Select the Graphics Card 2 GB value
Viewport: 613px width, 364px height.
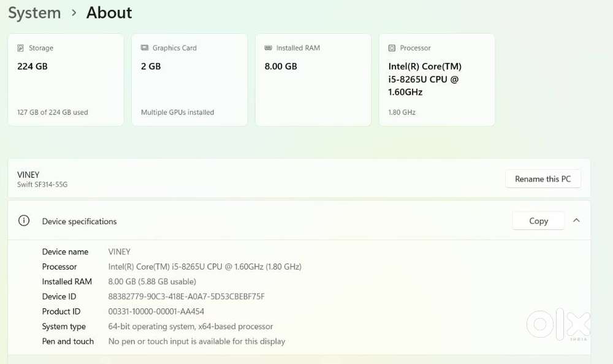pos(151,66)
